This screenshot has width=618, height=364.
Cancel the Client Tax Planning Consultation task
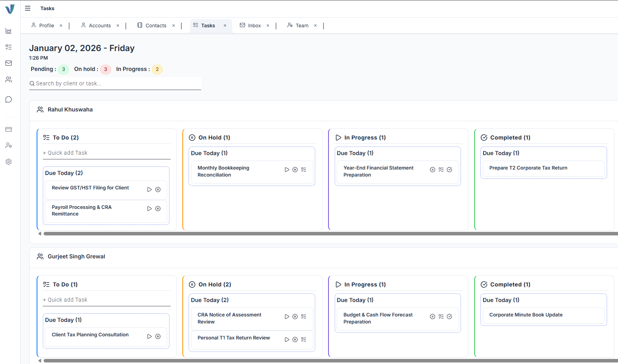coord(158,336)
